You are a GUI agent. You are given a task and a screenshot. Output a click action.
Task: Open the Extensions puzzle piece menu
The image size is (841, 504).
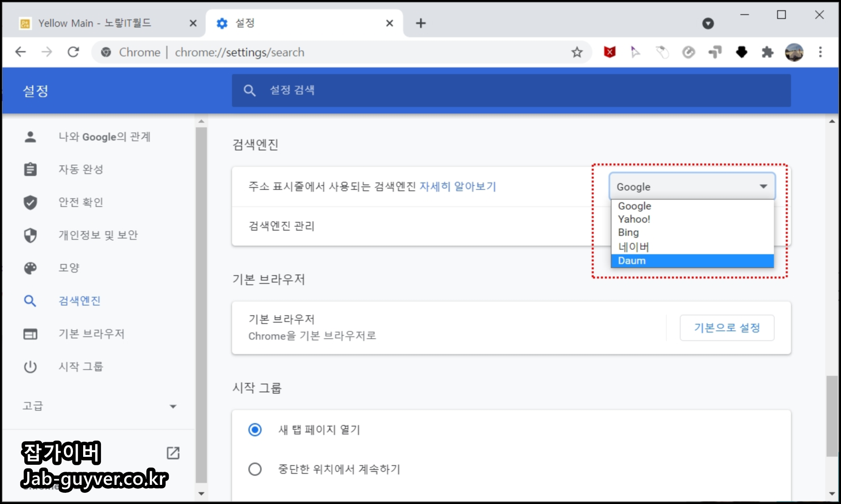point(768,52)
